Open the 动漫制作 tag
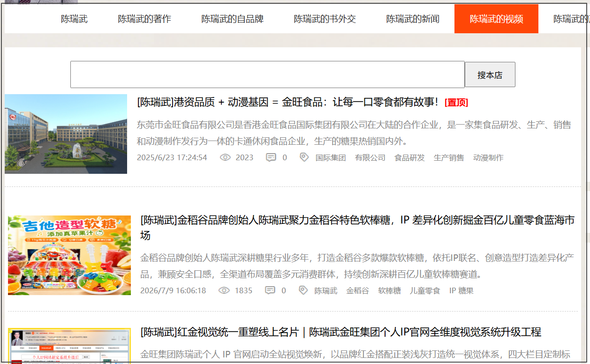This screenshot has width=590, height=364. click(x=488, y=158)
